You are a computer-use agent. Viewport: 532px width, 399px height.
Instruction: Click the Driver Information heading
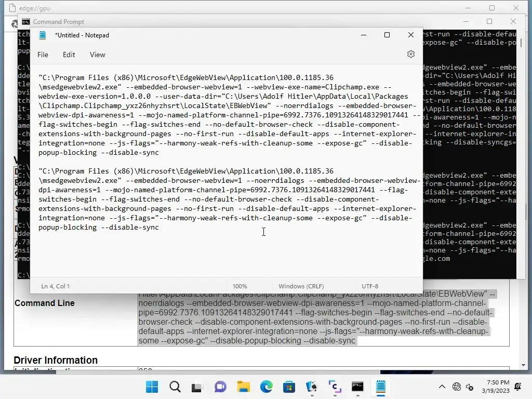(x=56, y=360)
